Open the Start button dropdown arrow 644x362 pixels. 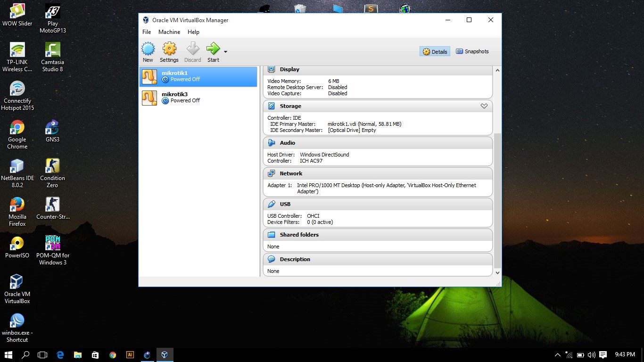(x=225, y=52)
